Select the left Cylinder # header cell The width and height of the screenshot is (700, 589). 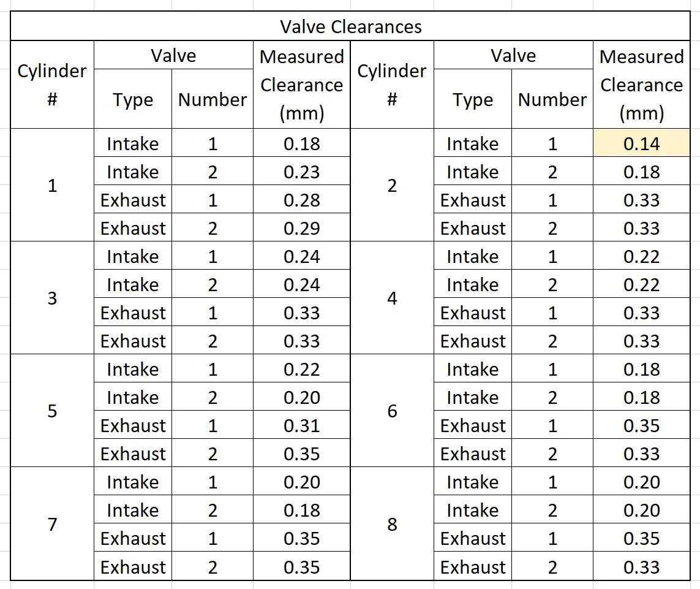tap(52, 85)
